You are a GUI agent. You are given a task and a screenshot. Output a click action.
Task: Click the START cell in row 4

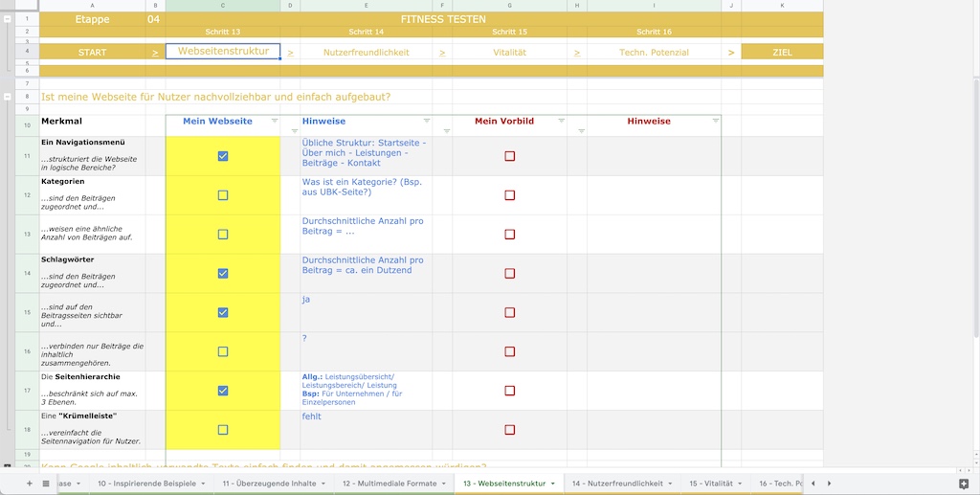[93, 53]
